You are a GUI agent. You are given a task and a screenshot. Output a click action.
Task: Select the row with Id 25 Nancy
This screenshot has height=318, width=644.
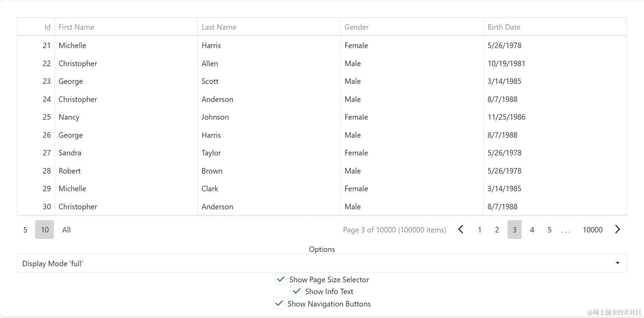pos(69,117)
